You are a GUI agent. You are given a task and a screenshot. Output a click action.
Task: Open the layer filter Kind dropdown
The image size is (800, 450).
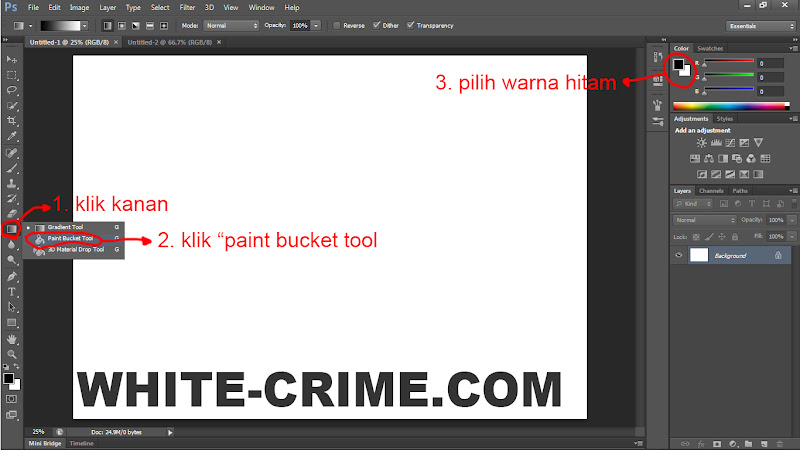(x=693, y=204)
